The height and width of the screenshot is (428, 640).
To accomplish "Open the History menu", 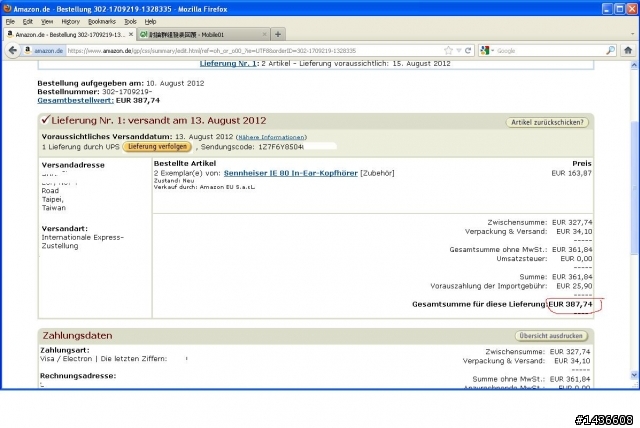I will [70, 22].
